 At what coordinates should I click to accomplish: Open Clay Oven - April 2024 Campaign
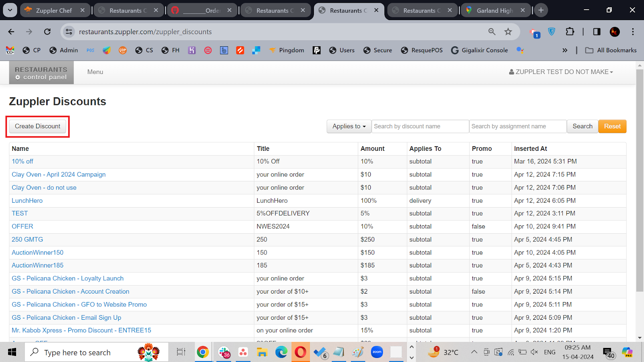pyautogui.click(x=59, y=175)
